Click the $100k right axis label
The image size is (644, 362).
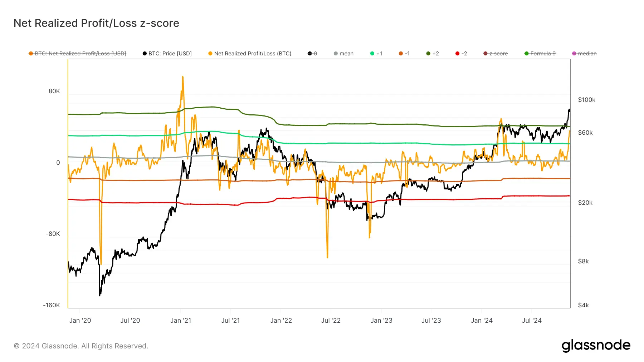pyautogui.click(x=587, y=100)
